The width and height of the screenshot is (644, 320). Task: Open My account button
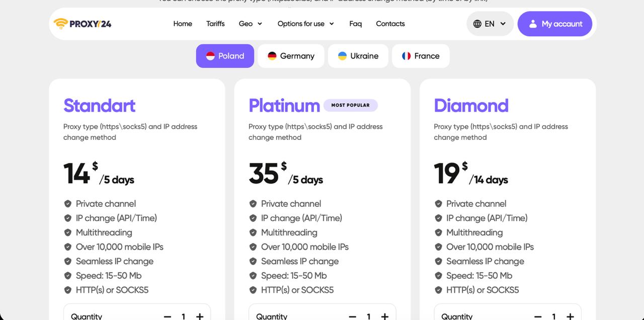(x=554, y=24)
